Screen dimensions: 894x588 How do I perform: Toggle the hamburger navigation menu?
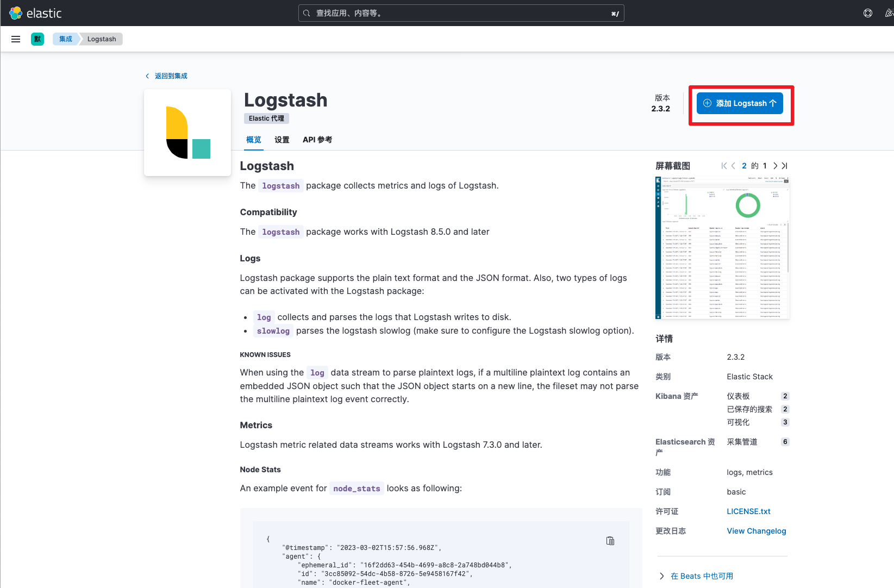pyautogui.click(x=16, y=39)
